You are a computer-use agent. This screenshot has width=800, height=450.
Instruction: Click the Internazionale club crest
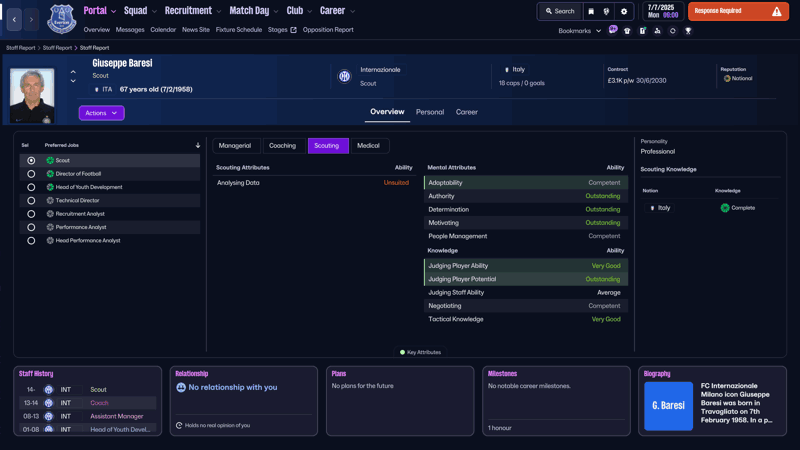pos(344,77)
